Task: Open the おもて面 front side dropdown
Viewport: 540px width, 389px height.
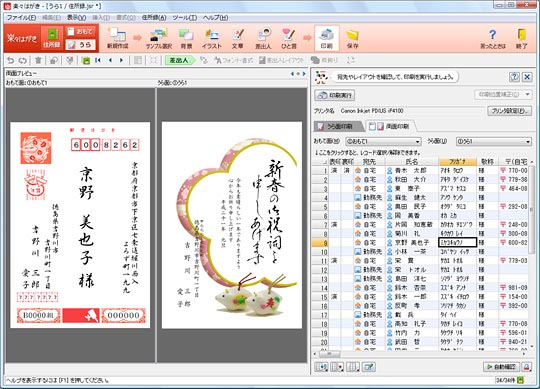Action: (383, 141)
